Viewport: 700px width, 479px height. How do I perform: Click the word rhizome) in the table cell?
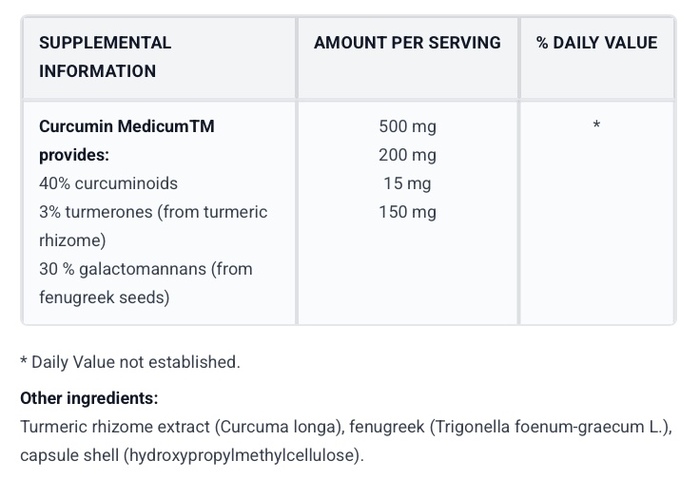72,241
